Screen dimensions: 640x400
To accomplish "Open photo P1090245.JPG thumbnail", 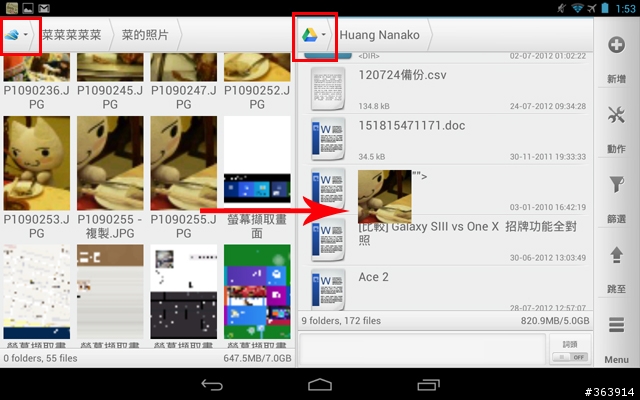I will 110,67.
